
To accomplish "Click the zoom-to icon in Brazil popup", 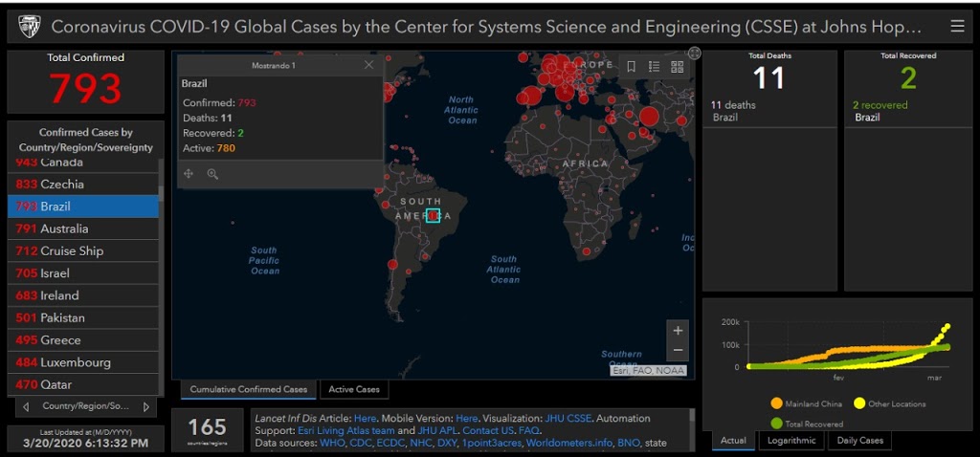I will click(212, 174).
